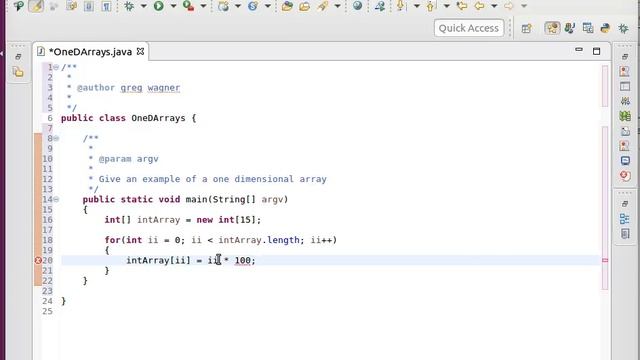This screenshot has width=640, height=360.
Task: Restore the upper right minimized view stack
Action: 624,57
